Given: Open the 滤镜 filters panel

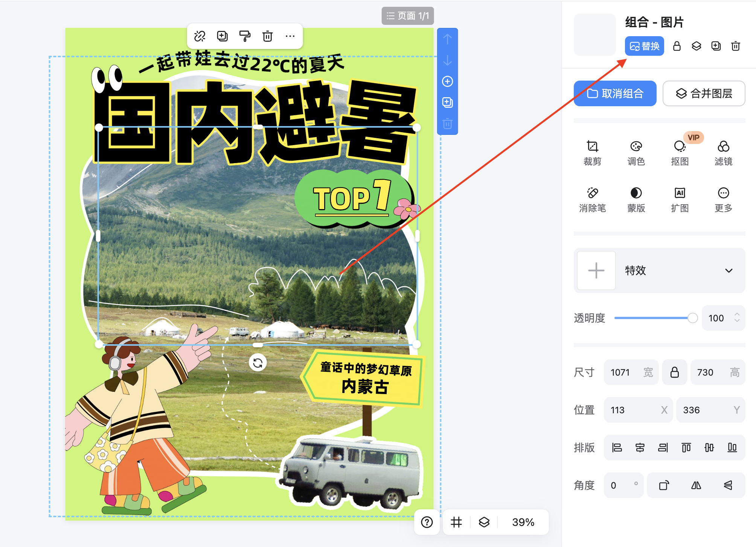Looking at the screenshot, I should pos(723,152).
